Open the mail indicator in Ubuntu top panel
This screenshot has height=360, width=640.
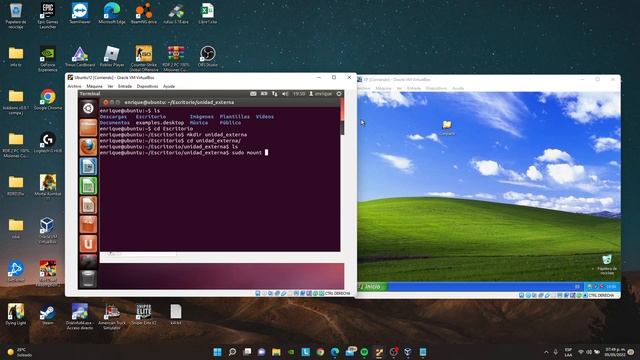pyautogui.click(x=264, y=94)
